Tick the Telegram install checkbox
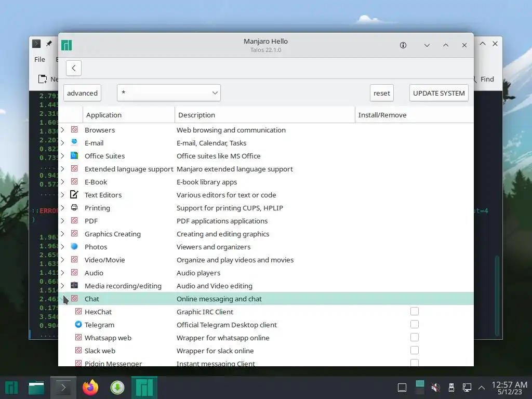 coord(414,324)
